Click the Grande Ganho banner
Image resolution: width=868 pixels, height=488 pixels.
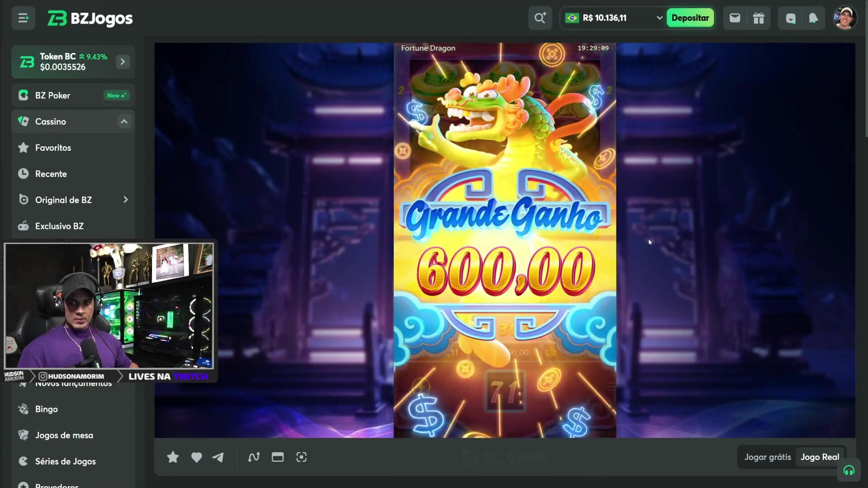click(504, 217)
